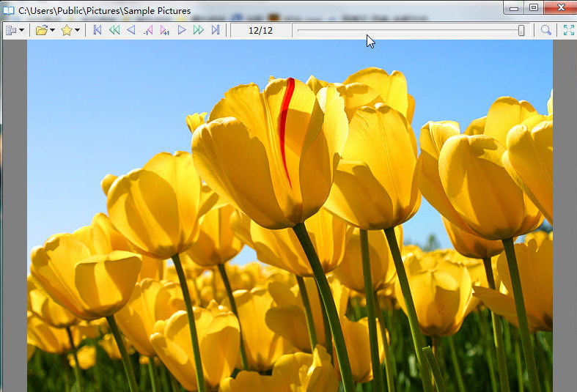
Task: Expand the favorites star dropdown arrow
Action: [77, 30]
